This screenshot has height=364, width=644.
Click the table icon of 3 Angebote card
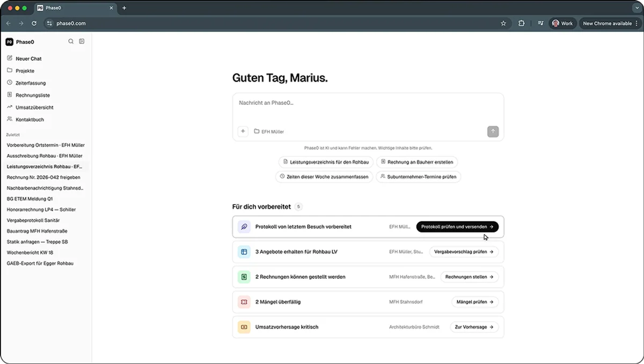click(x=244, y=252)
